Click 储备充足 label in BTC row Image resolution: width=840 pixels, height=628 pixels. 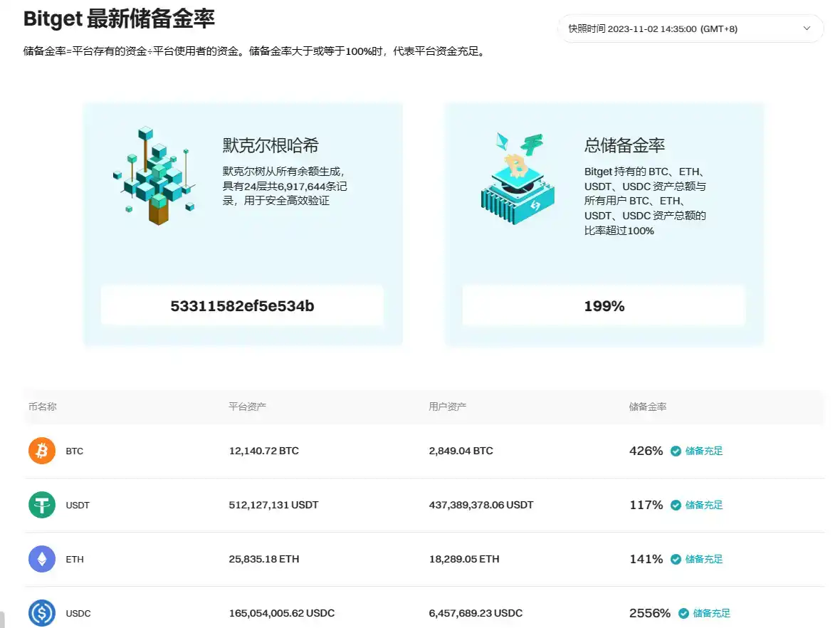click(x=704, y=451)
